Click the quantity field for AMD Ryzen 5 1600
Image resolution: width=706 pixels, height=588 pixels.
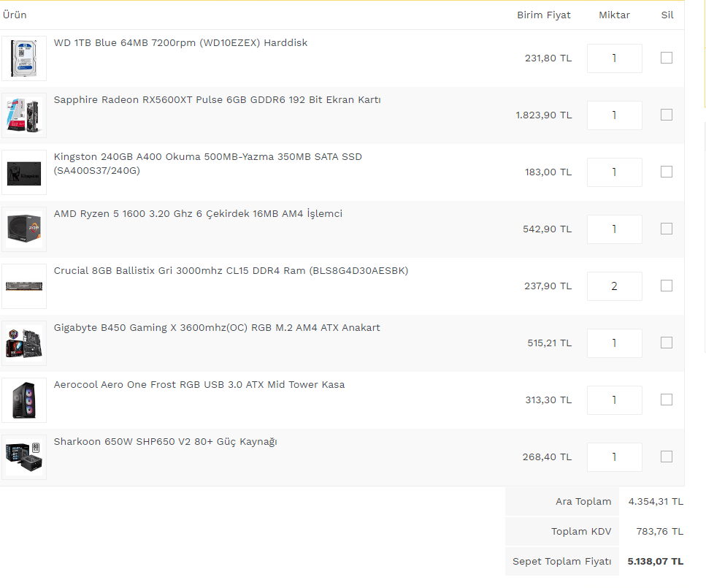(614, 229)
